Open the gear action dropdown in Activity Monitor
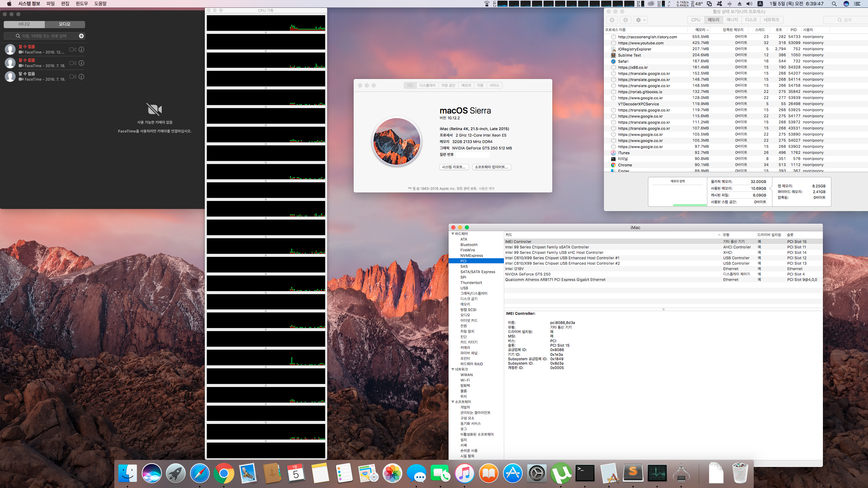This screenshot has width=868, height=488. tap(640, 20)
